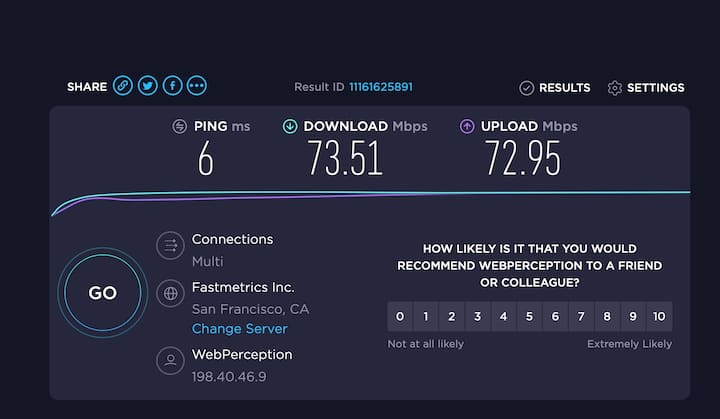Image resolution: width=720 pixels, height=419 pixels.
Task: Toggle Multi connections setting
Action: [x=207, y=262]
